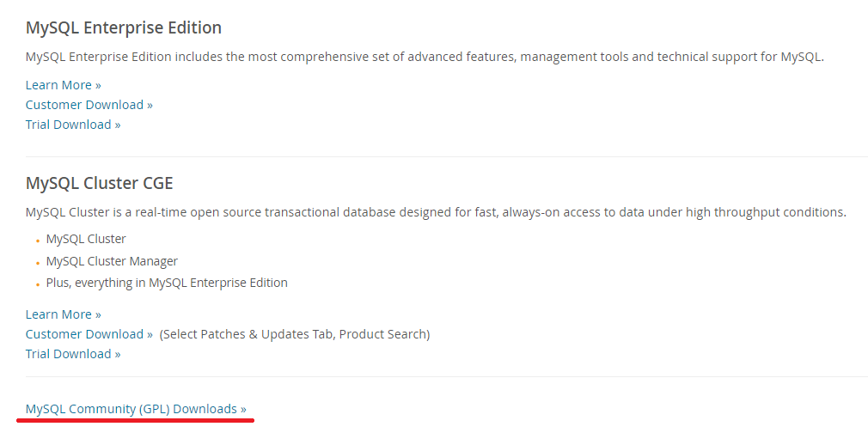Open Trial Download for Enterprise Edition
Viewport: 868px width, 445px height.
(73, 125)
